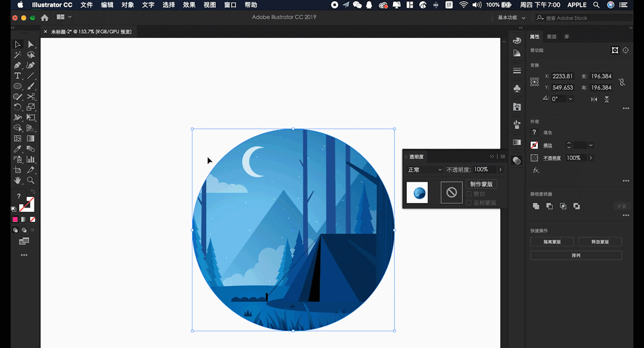Switch to the 图层 tab

[x=552, y=37]
